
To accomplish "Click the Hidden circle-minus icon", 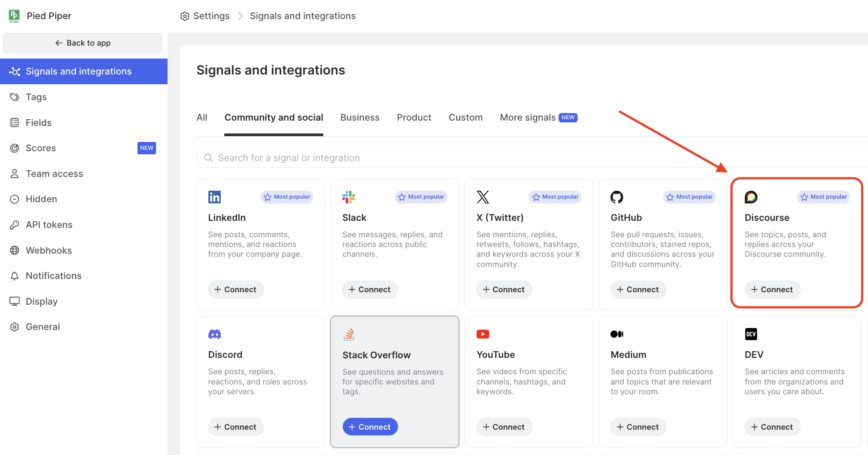I will point(15,199).
